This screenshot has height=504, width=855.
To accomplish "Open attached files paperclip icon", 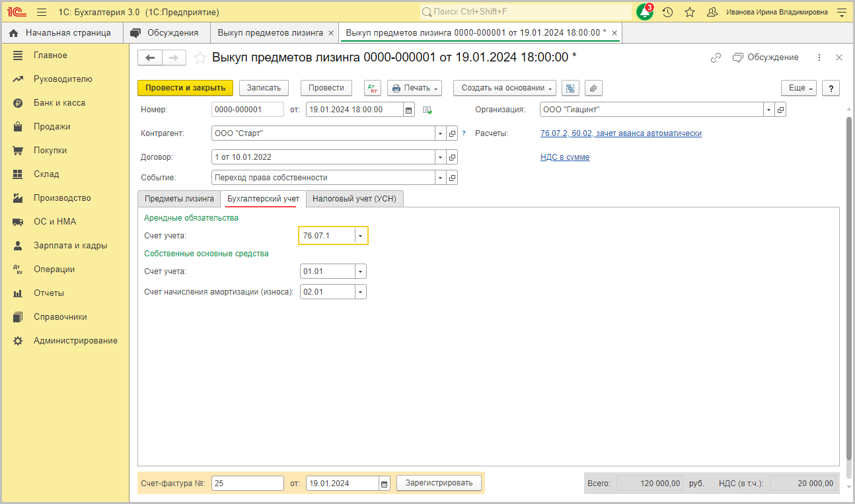I will click(593, 88).
